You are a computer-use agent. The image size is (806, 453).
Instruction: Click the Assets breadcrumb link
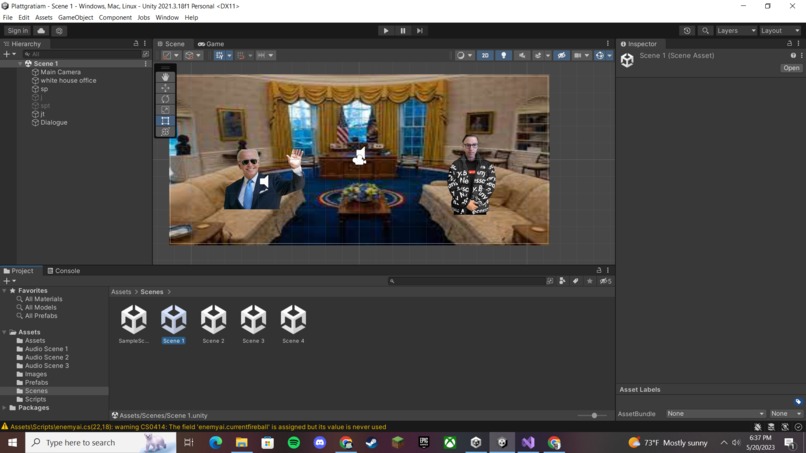click(x=121, y=292)
